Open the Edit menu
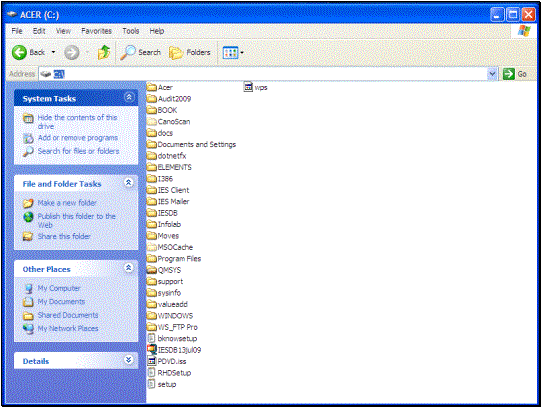 [x=39, y=31]
